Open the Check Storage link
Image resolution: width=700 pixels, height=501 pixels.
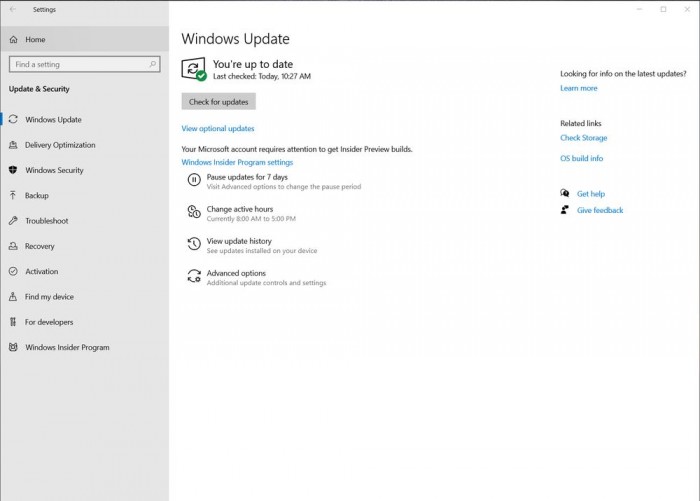583,138
